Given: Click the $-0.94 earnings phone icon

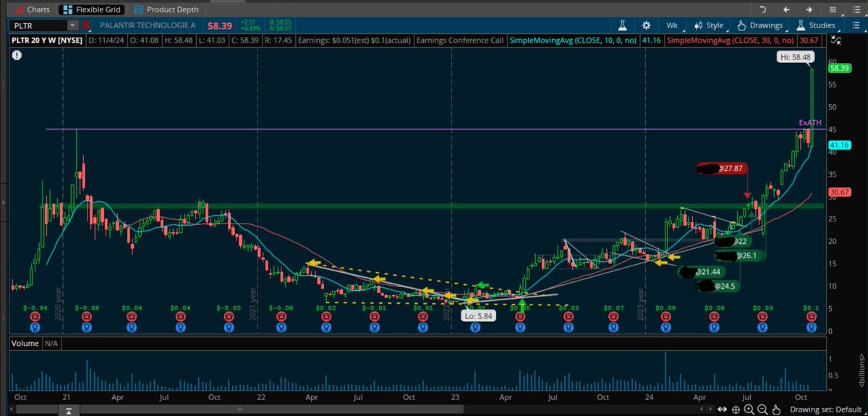Looking at the screenshot, I should (x=35, y=317).
